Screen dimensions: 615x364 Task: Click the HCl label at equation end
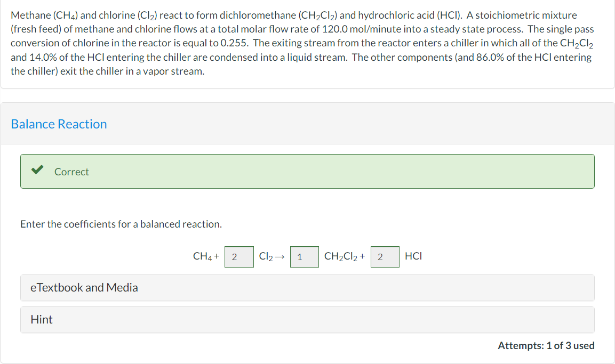(414, 256)
